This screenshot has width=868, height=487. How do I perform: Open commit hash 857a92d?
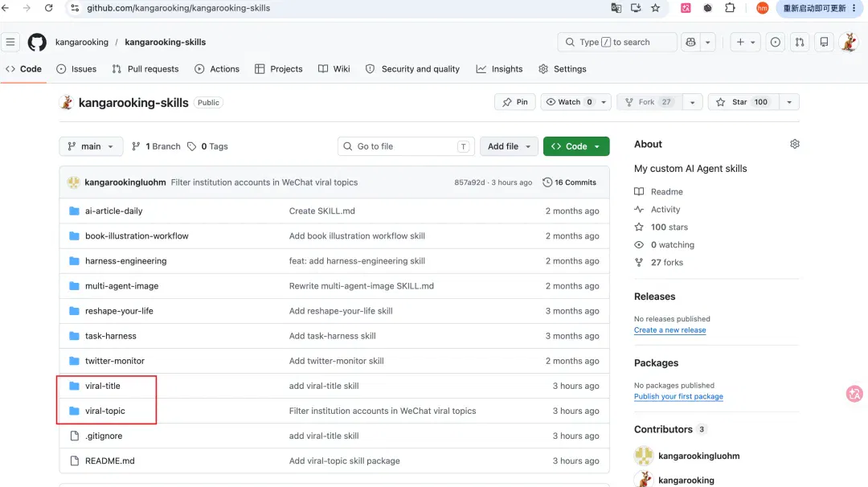point(469,182)
